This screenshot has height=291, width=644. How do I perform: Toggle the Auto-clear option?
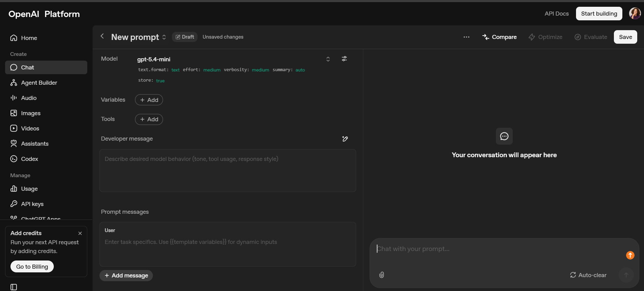point(588,275)
